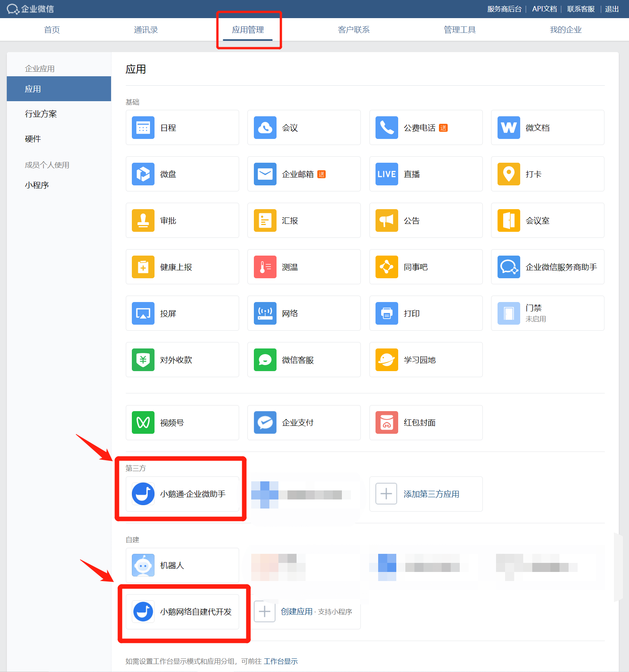Open the 微信客服 chat bubble icon
Screen dimensions: 629x672
click(265, 360)
